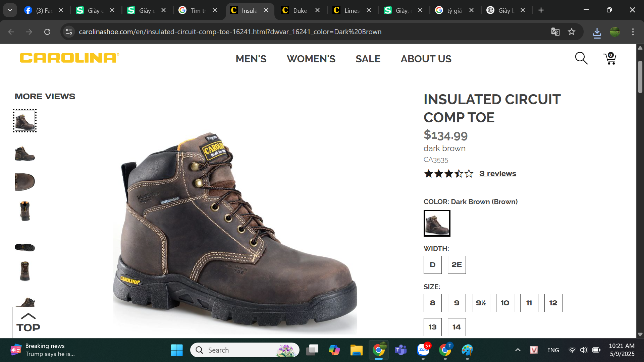The image size is (644, 362).
Task: Show hidden system tray icons chevron
Action: point(518,350)
